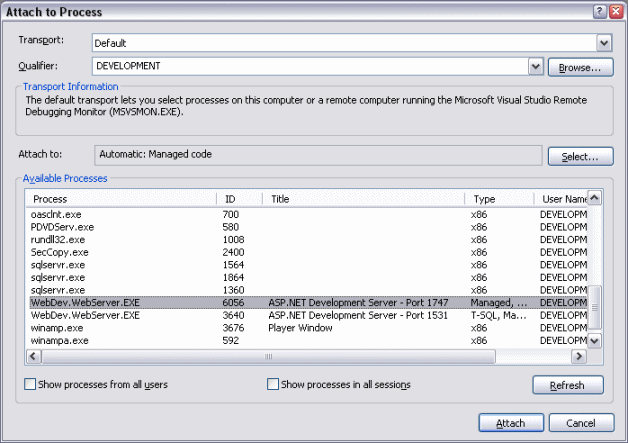
Task: Click ID 592 in the list
Action: (231, 340)
